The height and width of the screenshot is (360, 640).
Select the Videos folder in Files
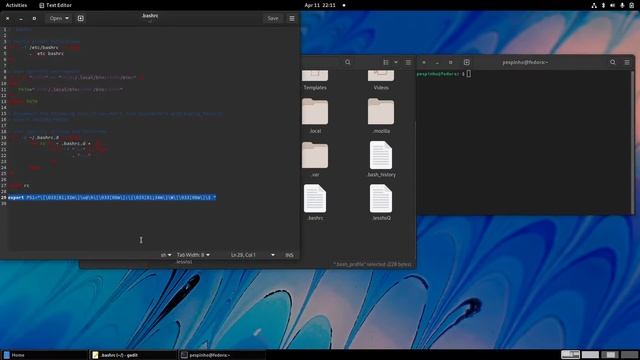[x=381, y=80]
